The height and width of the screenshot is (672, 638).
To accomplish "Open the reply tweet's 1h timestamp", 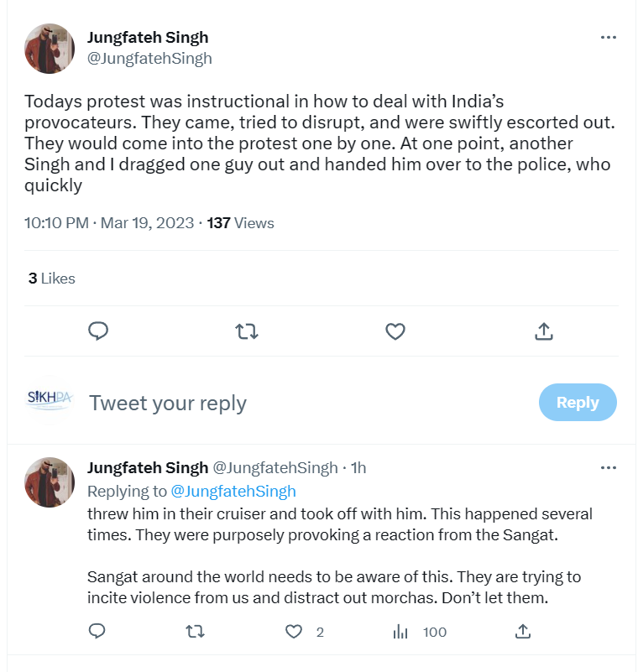I will point(358,467).
